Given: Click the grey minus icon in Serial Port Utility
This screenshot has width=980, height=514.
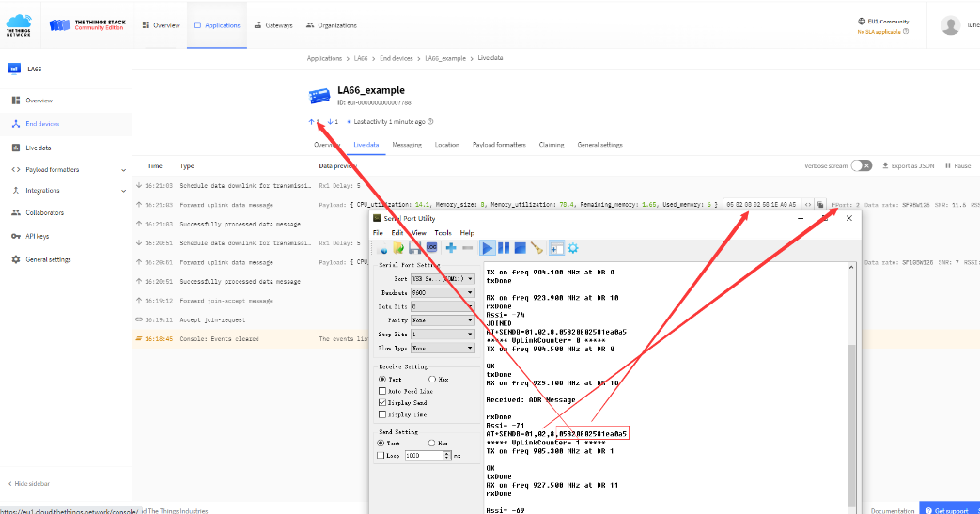Looking at the screenshot, I should point(468,248).
